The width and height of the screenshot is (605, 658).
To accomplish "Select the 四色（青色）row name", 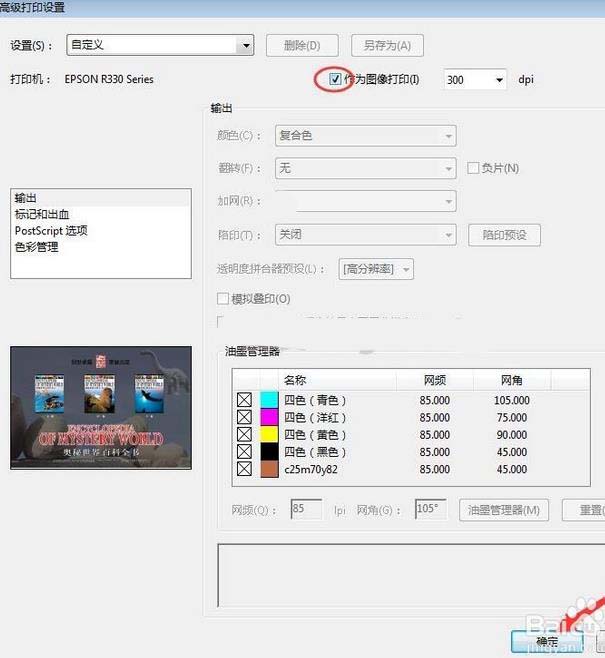I will 315,400.
